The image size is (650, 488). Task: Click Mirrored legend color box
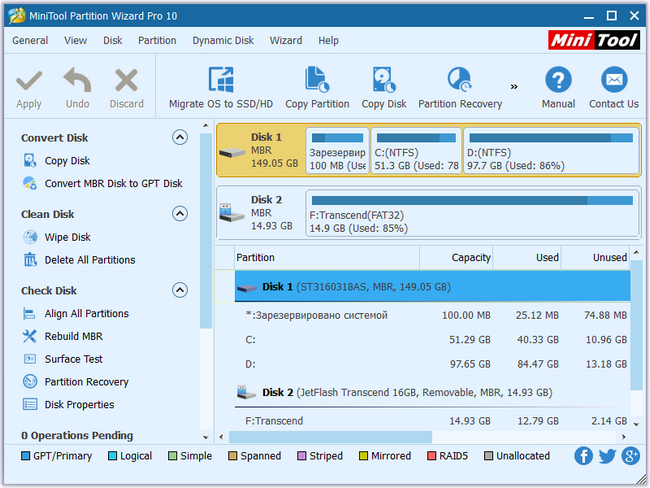[363, 456]
